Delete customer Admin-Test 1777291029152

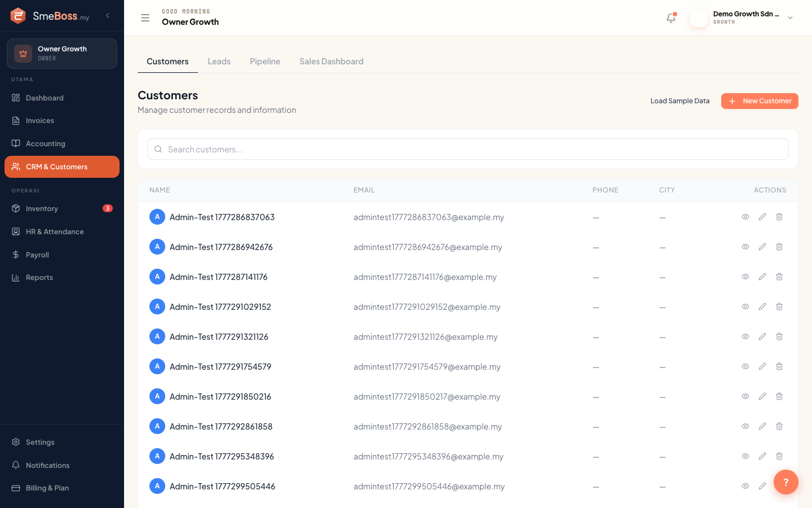779,306
